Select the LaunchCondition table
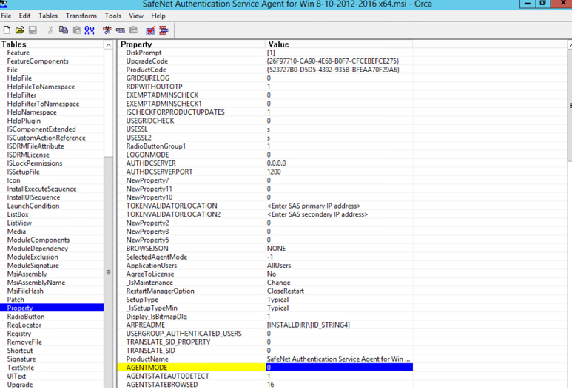The height and width of the screenshot is (392, 572). click(x=33, y=206)
